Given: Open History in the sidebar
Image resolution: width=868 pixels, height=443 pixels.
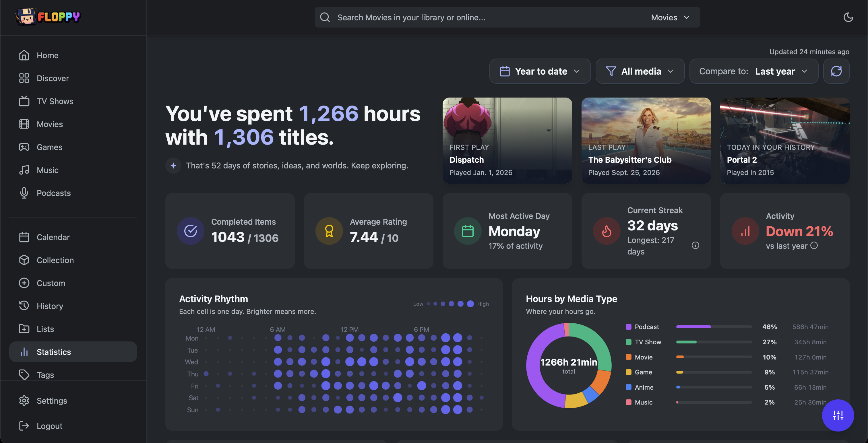Looking at the screenshot, I should coord(73,306).
